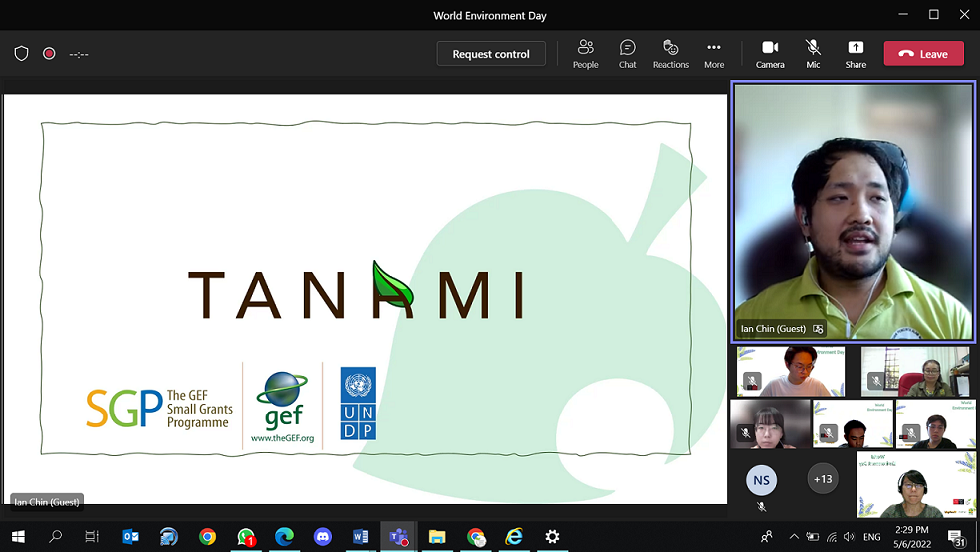Open Discord from the taskbar
The height and width of the screenshot is (552, 980).
coord(323,536)
